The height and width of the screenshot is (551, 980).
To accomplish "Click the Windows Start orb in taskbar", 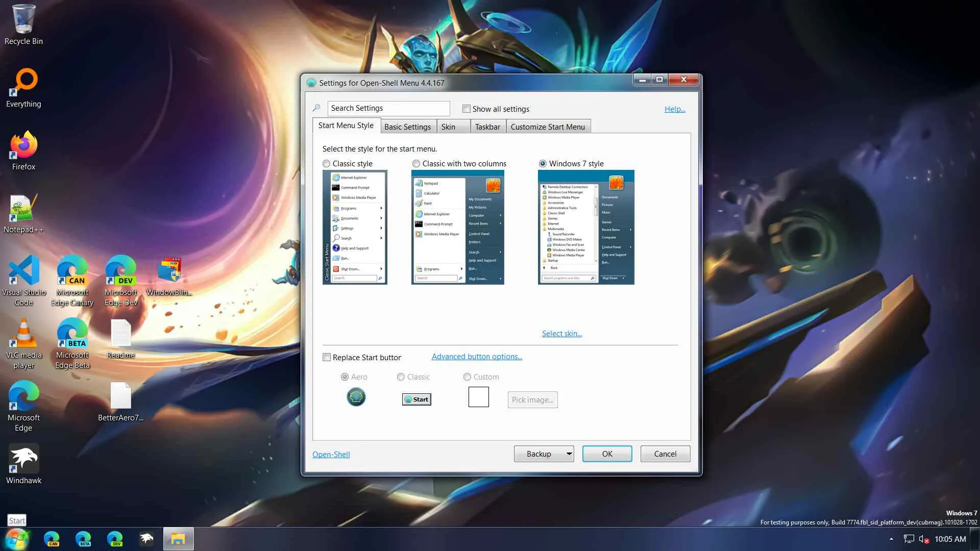I will [x=17, y=539].
